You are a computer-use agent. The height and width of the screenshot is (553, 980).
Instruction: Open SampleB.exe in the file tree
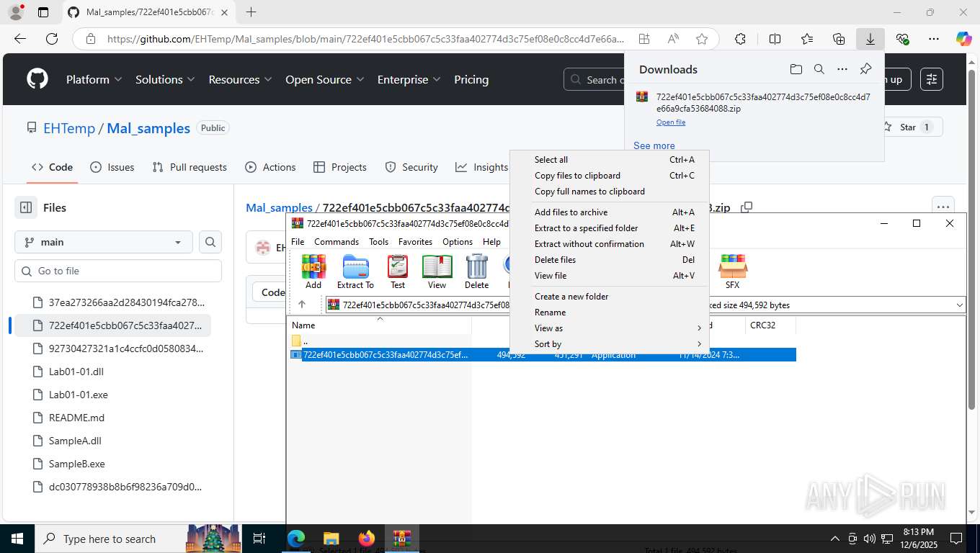[76, 464]
